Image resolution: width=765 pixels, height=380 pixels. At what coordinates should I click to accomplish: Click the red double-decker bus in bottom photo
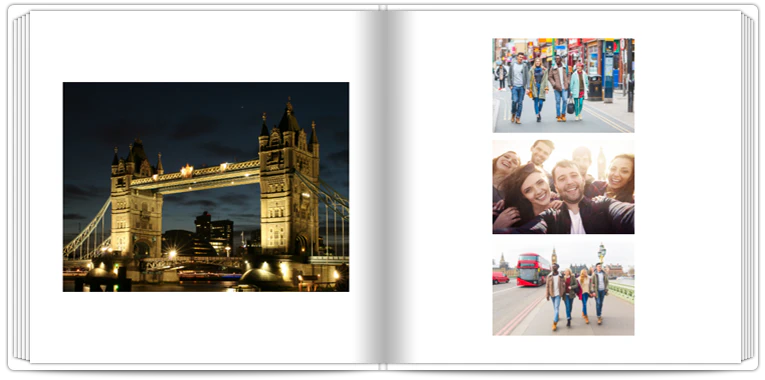pyautogui.click(x=533, y=269)
